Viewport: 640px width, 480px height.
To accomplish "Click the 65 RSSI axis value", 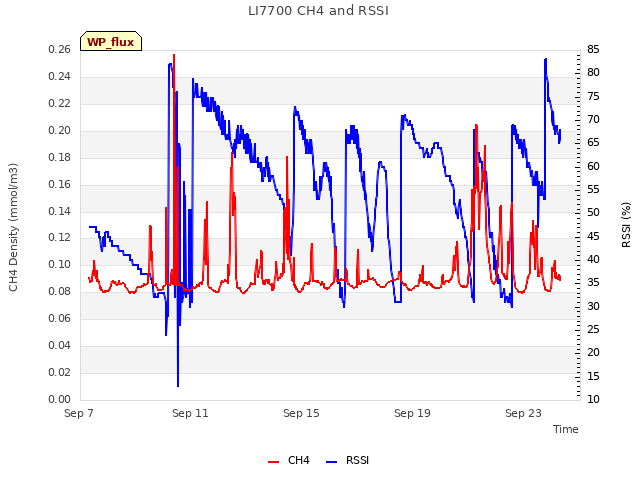I will [593, 142].
